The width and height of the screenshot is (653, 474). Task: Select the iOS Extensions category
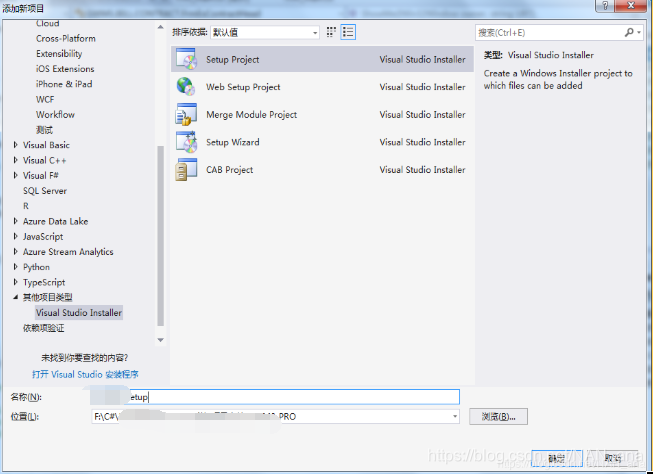pos(65,69)
